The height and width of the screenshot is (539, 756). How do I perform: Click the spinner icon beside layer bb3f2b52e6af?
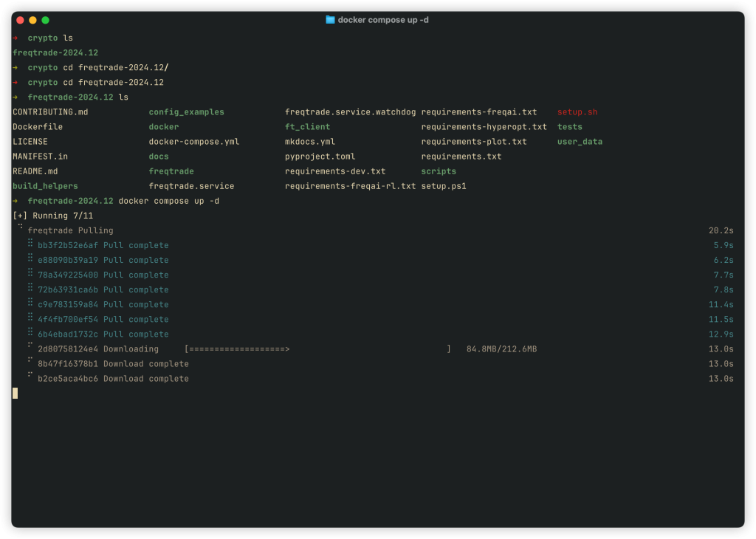pyautogui.click(x=30, y=244)
